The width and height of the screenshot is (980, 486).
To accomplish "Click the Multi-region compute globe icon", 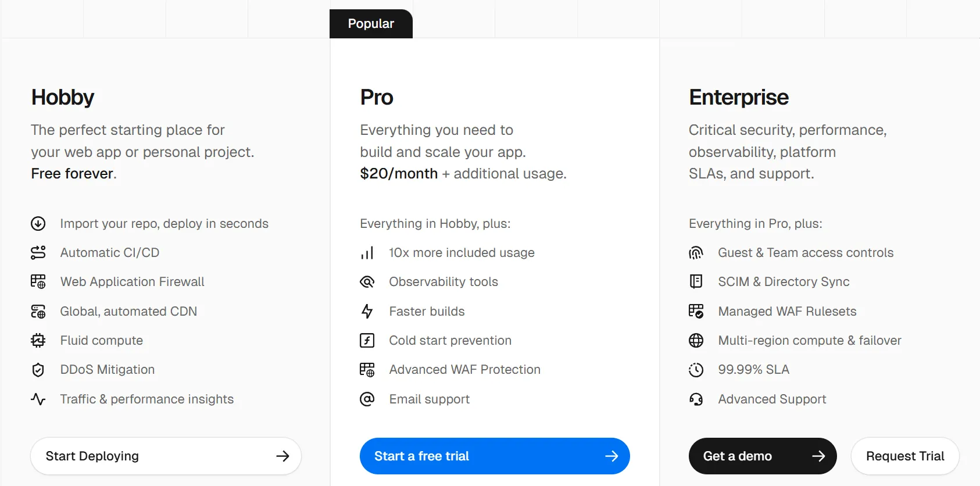I will 696,341.
